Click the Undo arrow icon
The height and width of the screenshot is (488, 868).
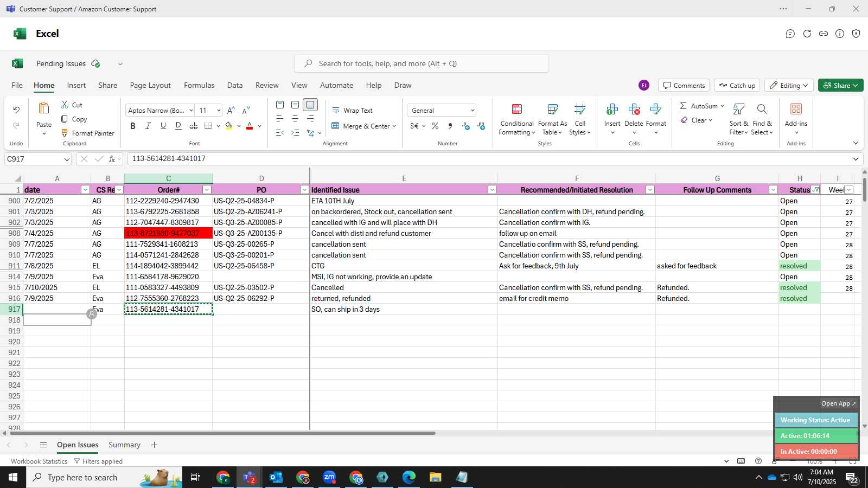coord(16,110)
